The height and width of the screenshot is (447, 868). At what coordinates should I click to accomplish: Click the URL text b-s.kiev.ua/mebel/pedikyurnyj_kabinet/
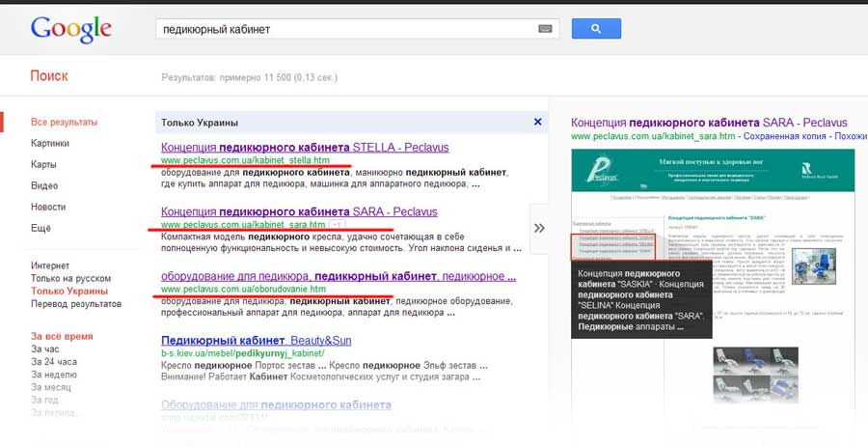click(243, 353)
